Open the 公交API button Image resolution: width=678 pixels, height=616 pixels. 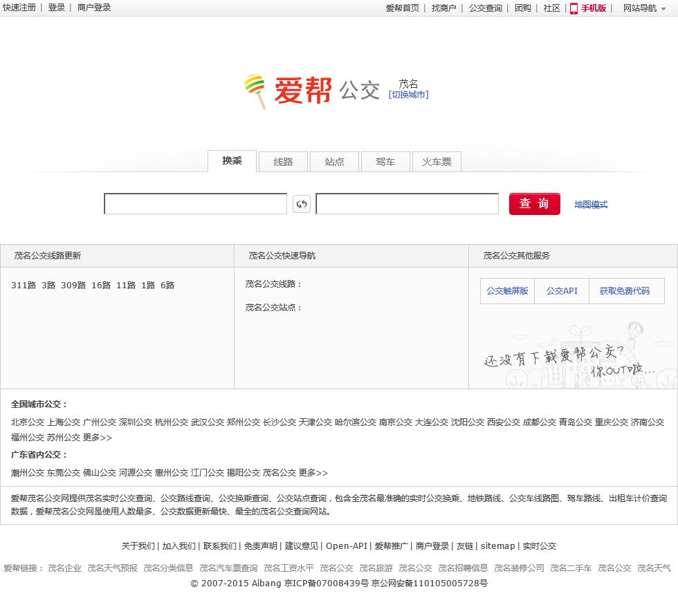tap(562, 291)
